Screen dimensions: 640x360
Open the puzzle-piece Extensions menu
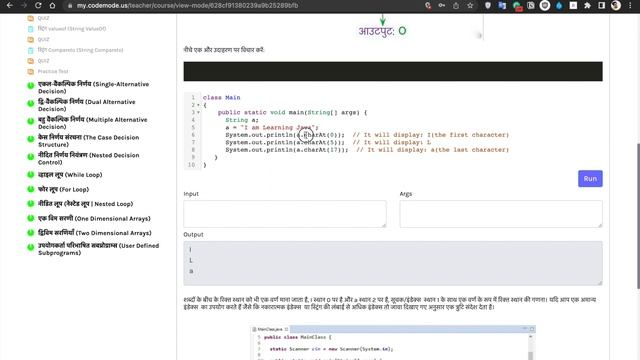(x=587, y=6)
